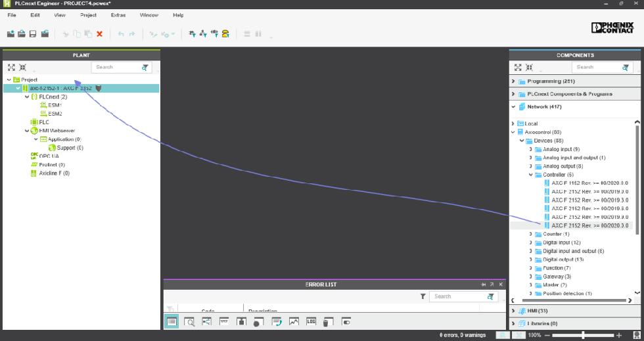Expand the Local node

pos(513,124)
